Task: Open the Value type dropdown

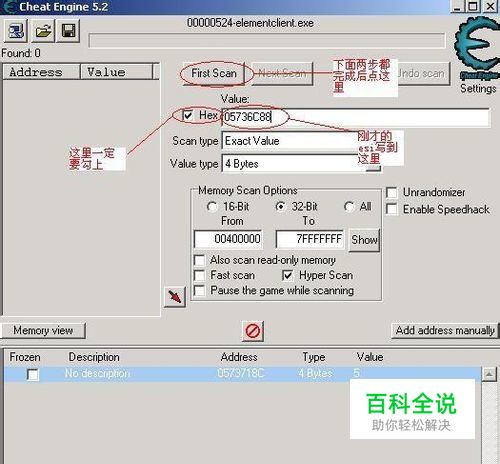Action: [x=301, y=164]
